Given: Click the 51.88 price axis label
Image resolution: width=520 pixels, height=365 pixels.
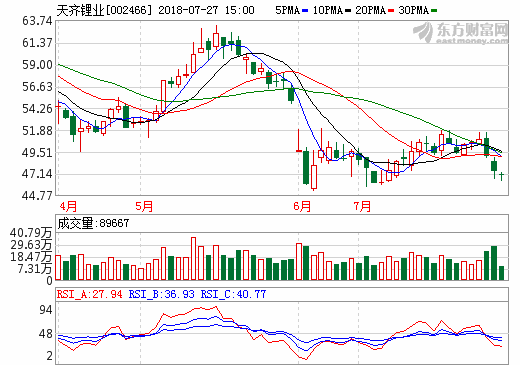Looking at the screenshot, I should click(37, 131).
